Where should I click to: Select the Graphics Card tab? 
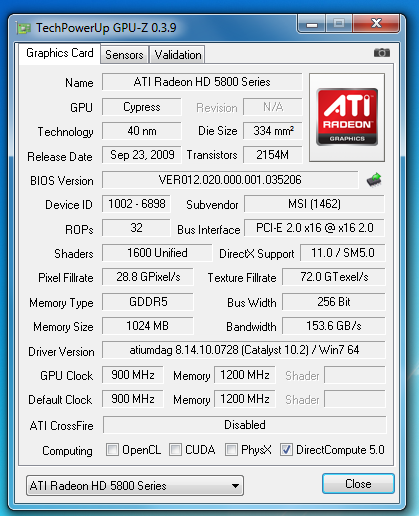[x=60, y=53]
